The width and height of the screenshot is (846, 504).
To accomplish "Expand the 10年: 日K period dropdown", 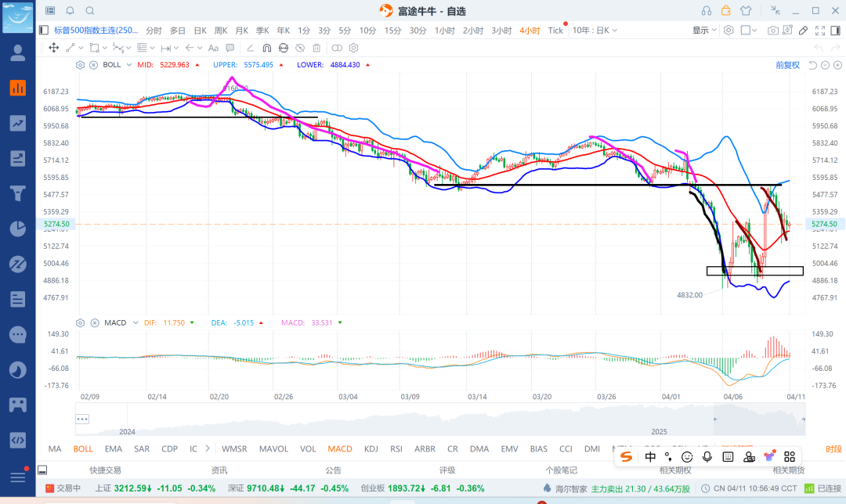I will pos(595,30).
